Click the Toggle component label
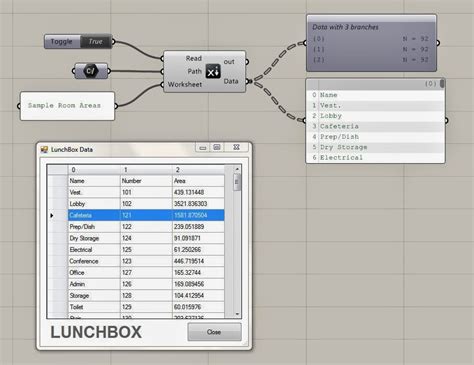The height and width of the screenshot is (365, 474). pyautogui.click(x=62, y=42)
